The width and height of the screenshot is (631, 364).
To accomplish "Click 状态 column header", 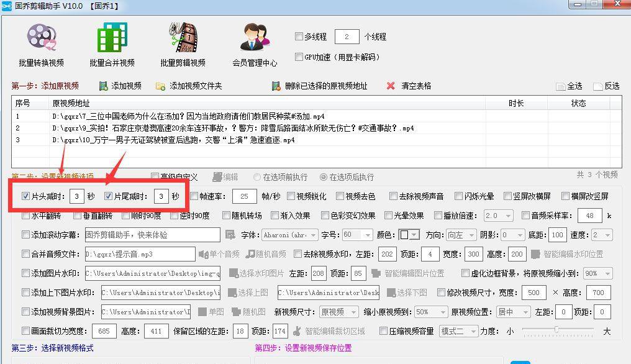I will coord(579,103).
